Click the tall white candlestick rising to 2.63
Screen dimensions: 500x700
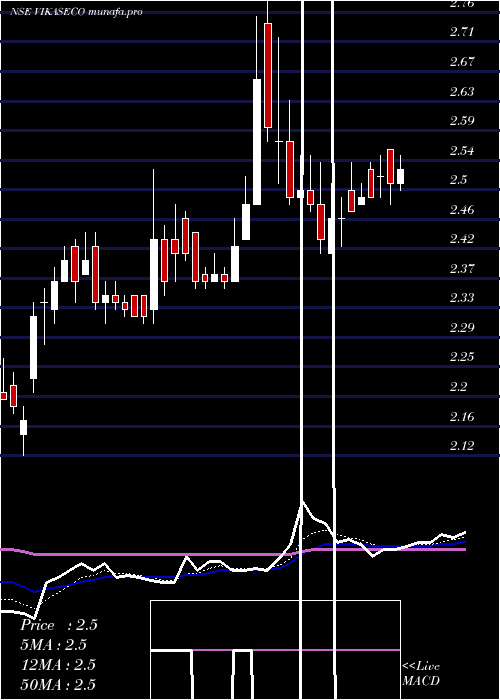[257, 142]
